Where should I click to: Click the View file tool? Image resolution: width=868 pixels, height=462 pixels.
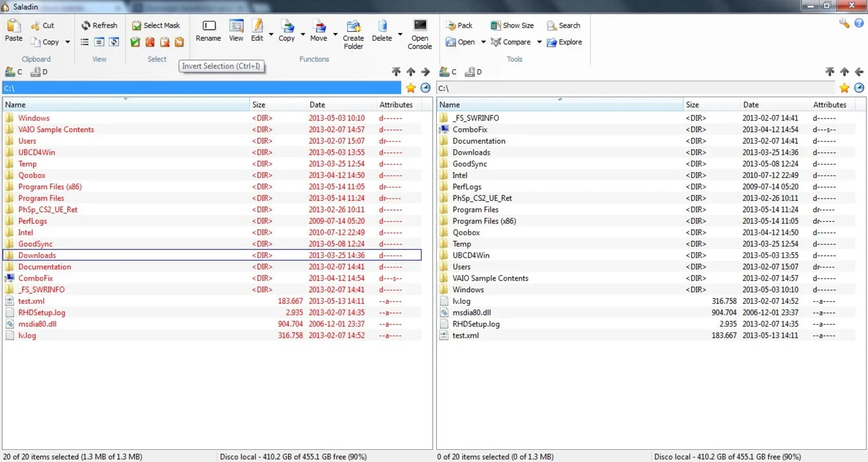236,31
